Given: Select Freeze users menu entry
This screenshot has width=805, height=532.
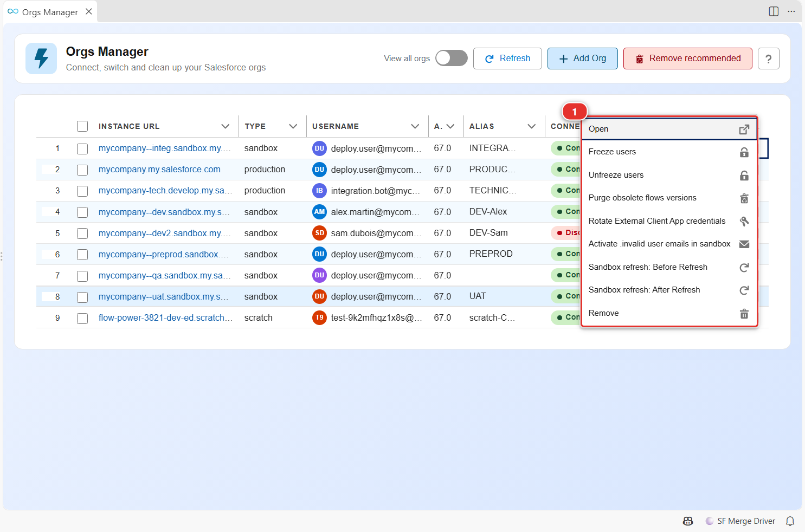Looking at the screenshot, I should [669, 152].
